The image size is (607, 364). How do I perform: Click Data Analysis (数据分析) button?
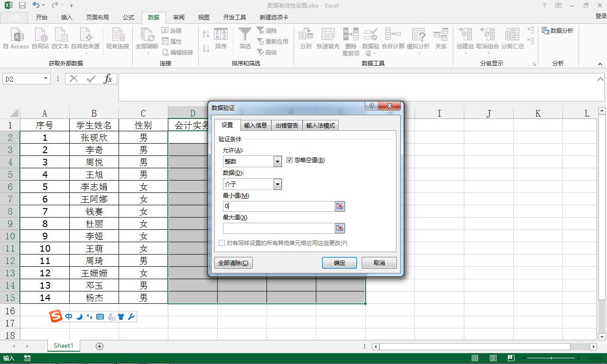point(558,30)
